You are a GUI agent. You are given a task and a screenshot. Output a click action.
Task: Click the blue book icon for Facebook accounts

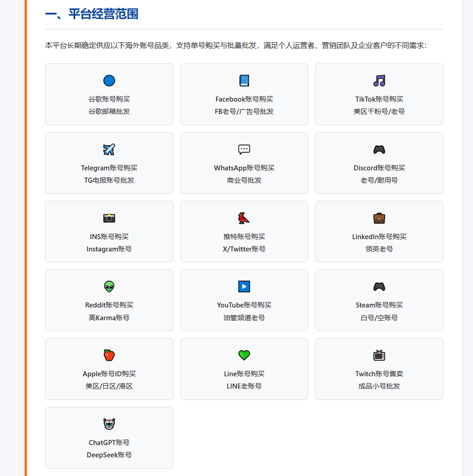244,81
